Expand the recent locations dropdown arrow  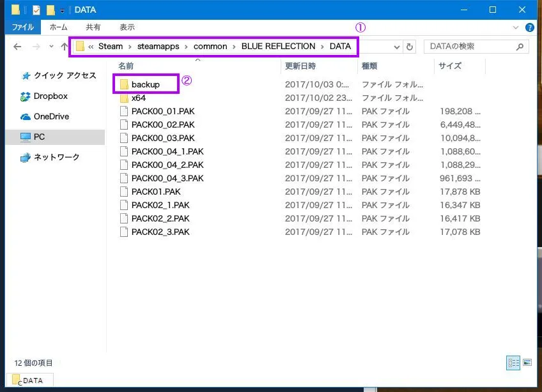coord(51,46)
